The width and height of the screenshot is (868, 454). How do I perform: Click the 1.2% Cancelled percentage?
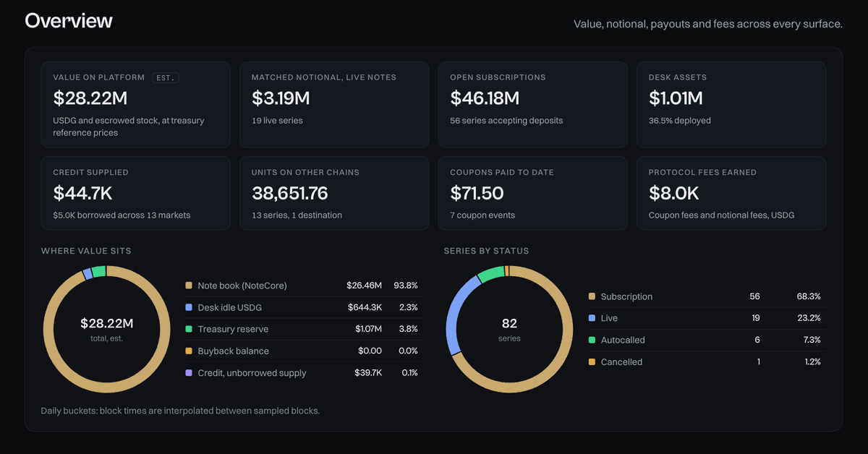click(812, 361)
